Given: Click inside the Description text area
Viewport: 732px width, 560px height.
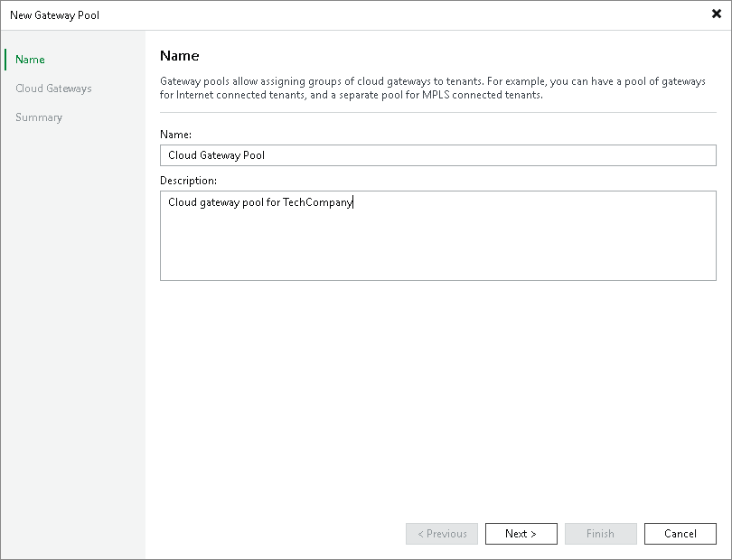Looking at the screenshot, I should click(x=438, y=235).
